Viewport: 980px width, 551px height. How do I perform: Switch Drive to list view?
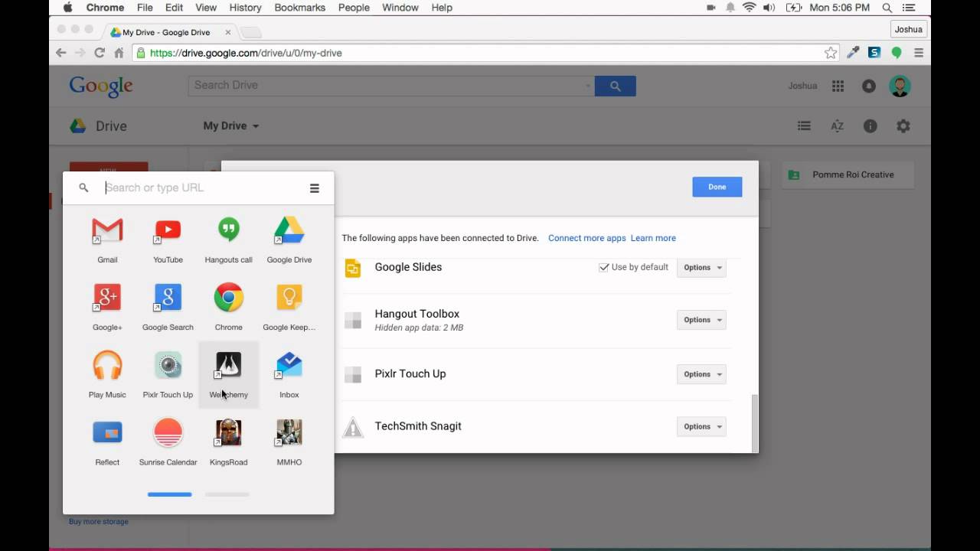click(804, 126)
